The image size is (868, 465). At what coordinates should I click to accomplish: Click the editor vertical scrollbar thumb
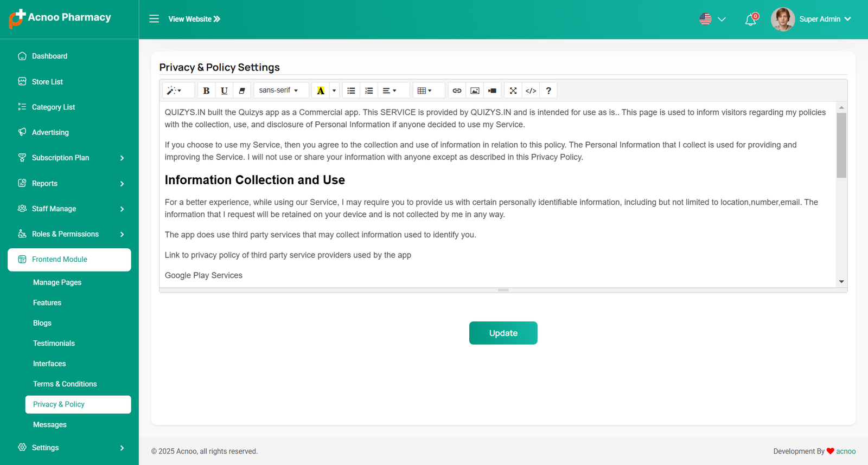(x=841, y=145)
